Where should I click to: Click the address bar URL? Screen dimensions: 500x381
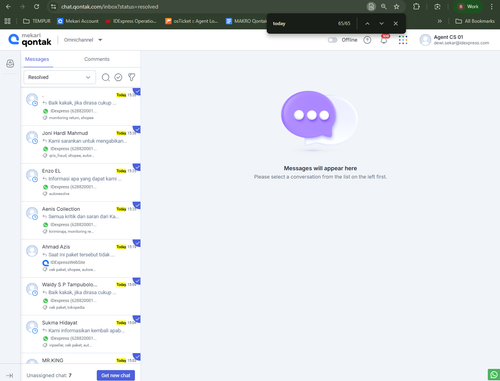(110, 7)
